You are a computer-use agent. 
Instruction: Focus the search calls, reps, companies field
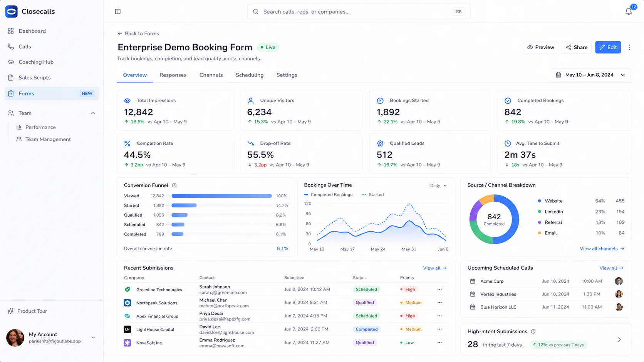click(359, 12)
